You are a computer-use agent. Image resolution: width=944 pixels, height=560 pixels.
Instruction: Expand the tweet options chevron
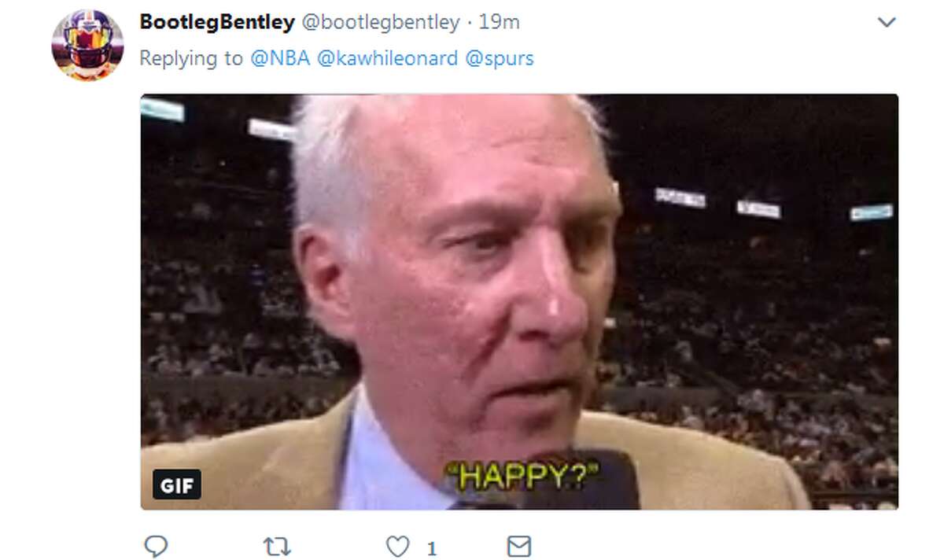click(x=887, y=23)
